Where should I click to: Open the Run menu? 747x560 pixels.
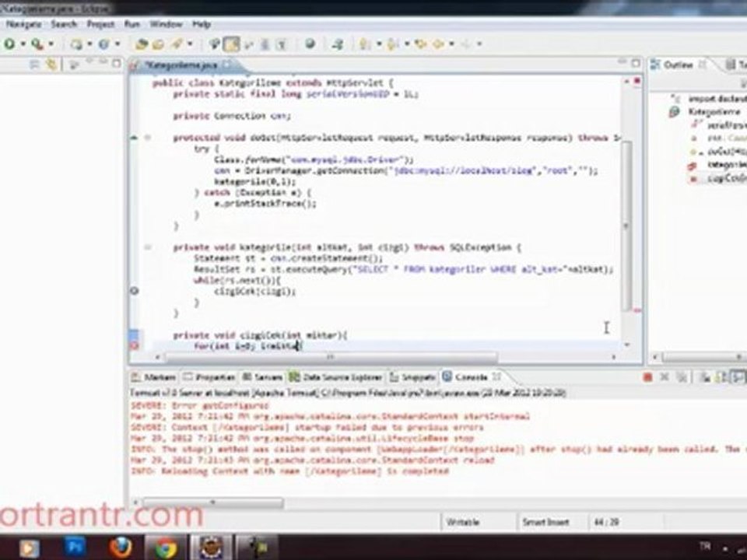tap(132, 24)
